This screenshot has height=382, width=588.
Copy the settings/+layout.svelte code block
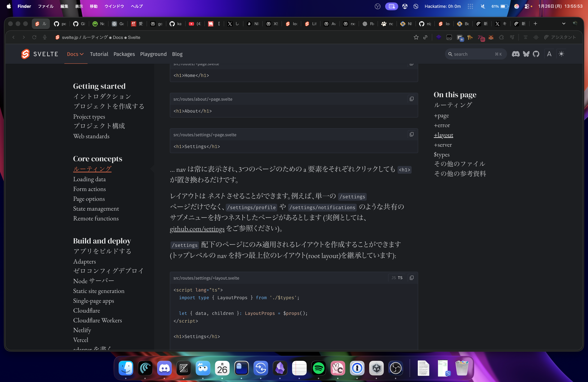pyautogui.click(x=411, y=278)
